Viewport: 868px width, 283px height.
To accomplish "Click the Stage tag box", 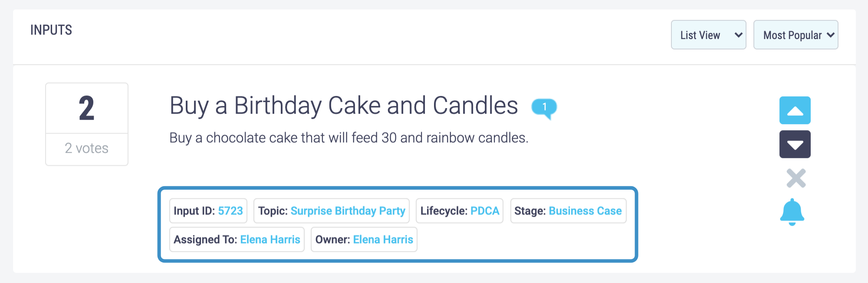I will point(568,211).
